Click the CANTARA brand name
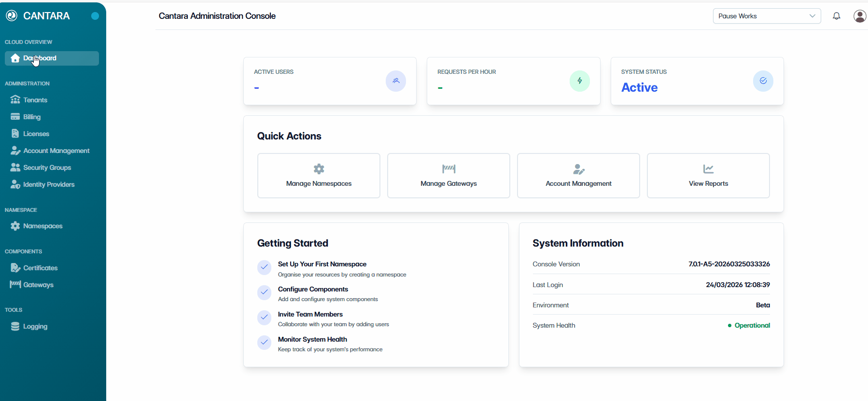Screen dimensions: 868x401 46,16
